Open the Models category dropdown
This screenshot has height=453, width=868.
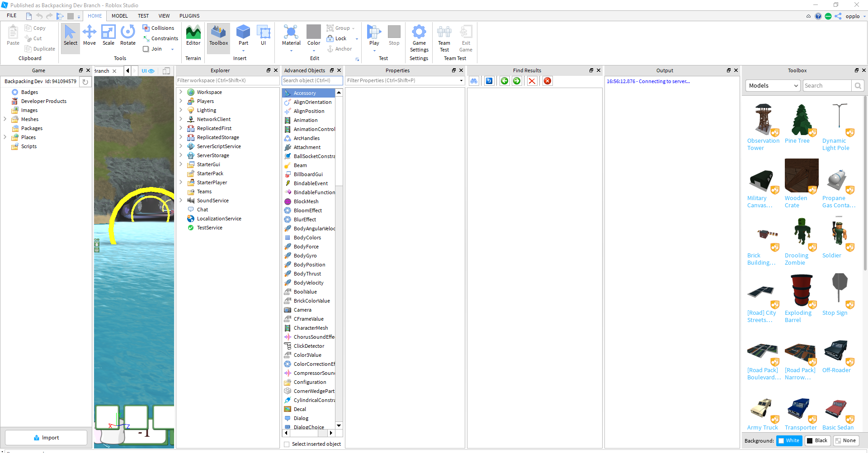773,86
